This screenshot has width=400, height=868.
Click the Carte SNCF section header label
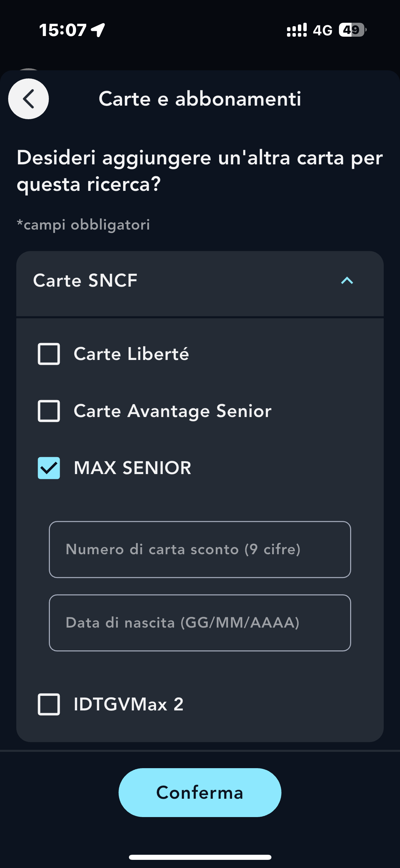click(x=85, y=281)
